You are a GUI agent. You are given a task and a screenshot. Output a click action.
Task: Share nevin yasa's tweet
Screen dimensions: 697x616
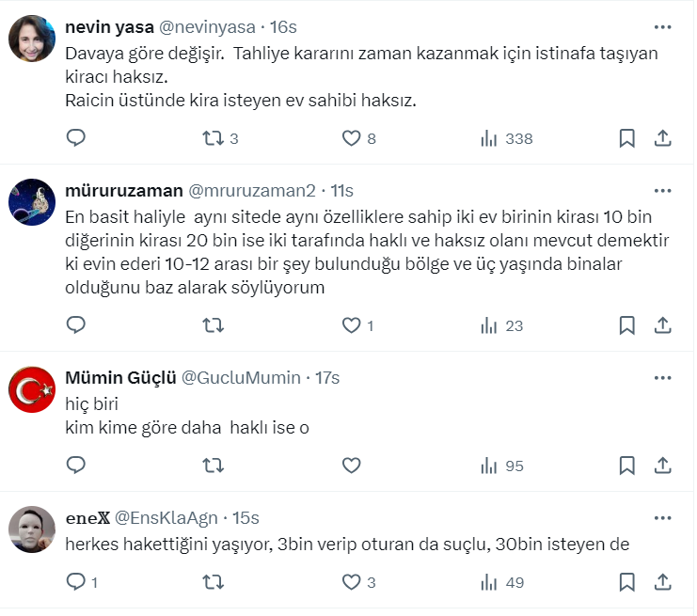[x=662, y=138]
